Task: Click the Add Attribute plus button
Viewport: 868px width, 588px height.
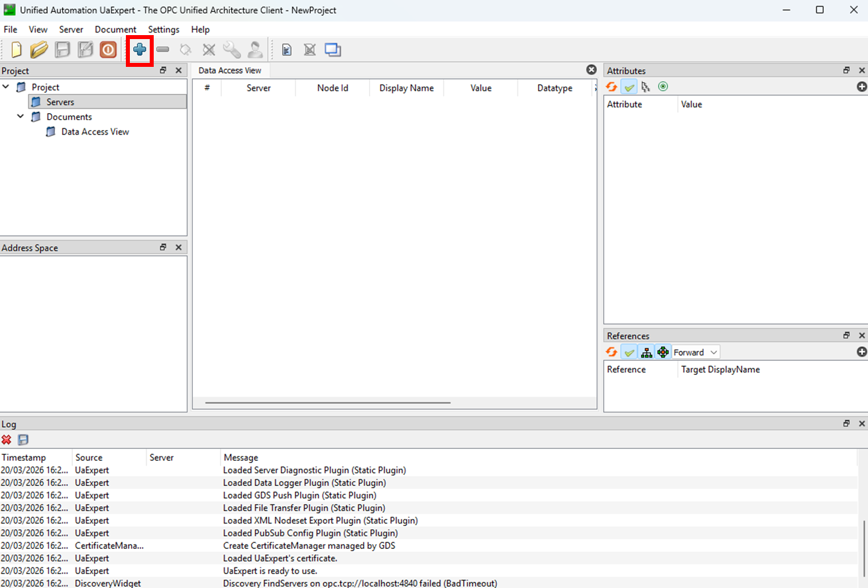Action: (x=861, y=86)
